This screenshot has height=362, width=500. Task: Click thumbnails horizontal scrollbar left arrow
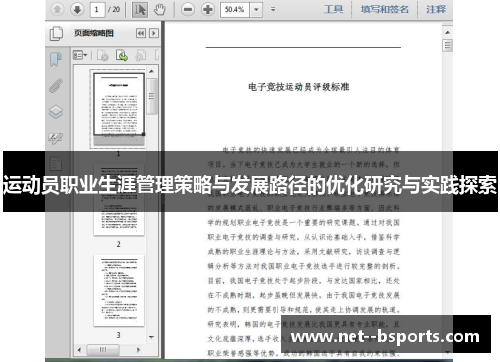pyautogui.click(x=79, y=350)
